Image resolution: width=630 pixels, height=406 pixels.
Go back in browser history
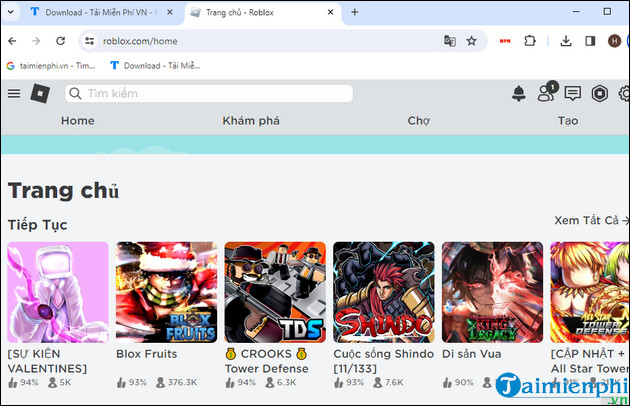click(12, 41)
